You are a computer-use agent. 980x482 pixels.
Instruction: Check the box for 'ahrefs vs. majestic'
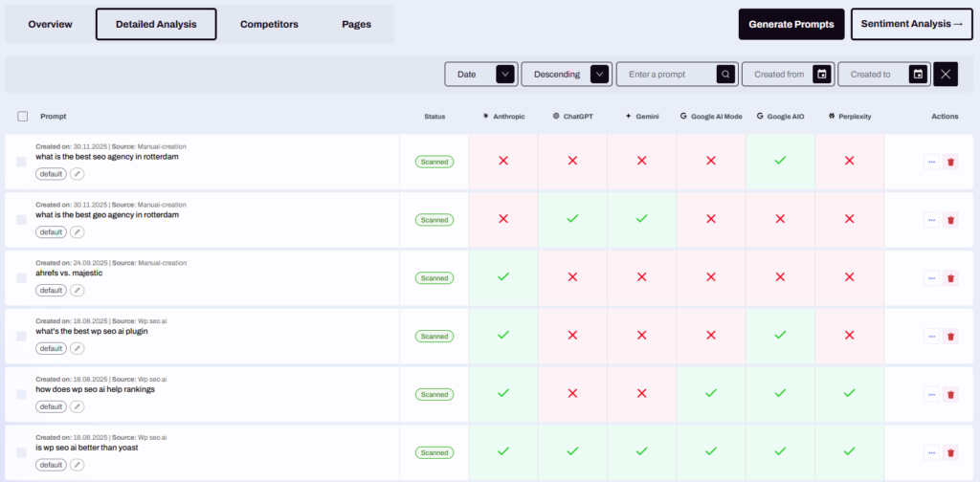pos(22,278)
